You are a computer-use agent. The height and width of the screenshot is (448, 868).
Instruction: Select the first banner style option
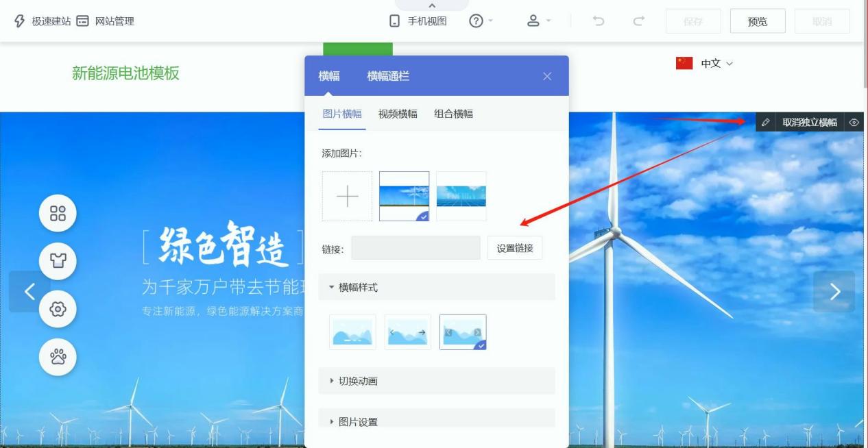[x=352, y=332]
